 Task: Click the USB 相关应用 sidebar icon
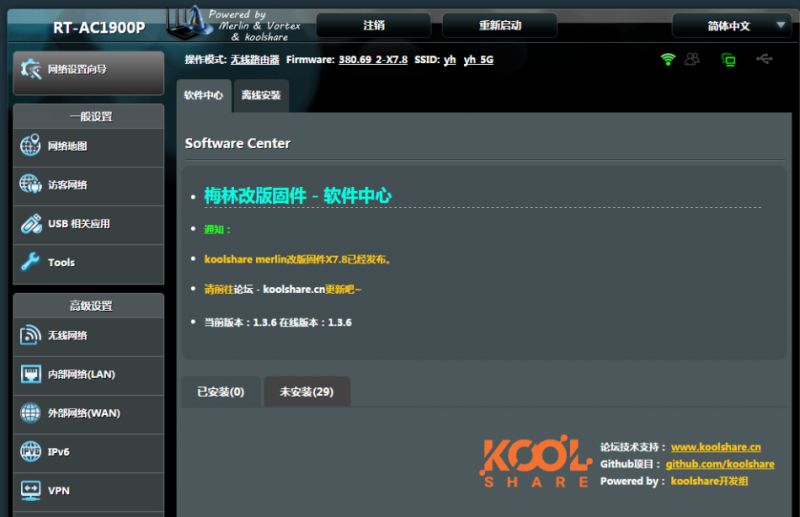click(x=31, y=224)
